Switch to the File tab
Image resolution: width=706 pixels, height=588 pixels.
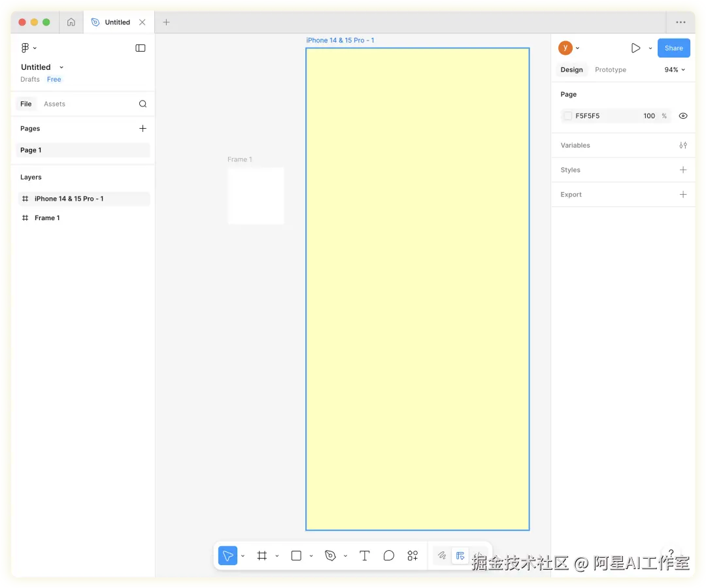(x=26, y=104)
